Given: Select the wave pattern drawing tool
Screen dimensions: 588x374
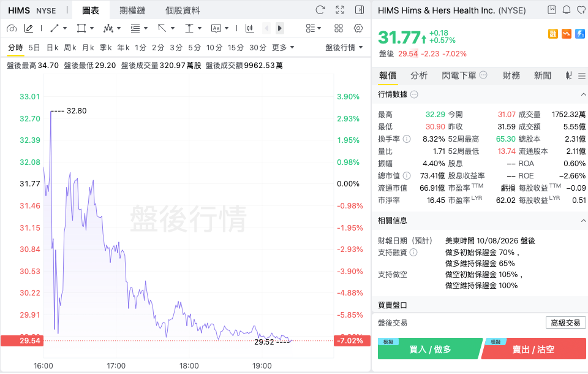Looking at the screenshot, I should tap(108, 28).
